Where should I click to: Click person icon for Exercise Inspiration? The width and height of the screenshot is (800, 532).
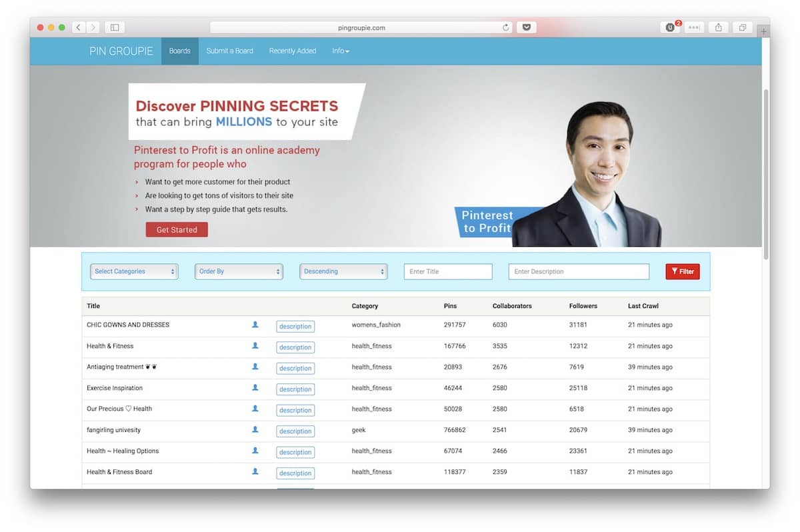point(255,387)
